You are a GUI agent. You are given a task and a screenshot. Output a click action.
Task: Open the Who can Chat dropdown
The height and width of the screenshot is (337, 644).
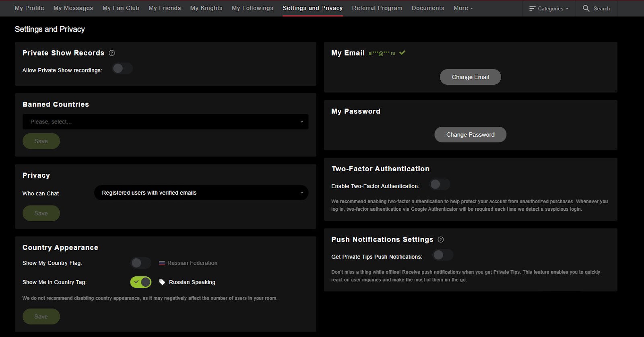click(x=201, y=193)
